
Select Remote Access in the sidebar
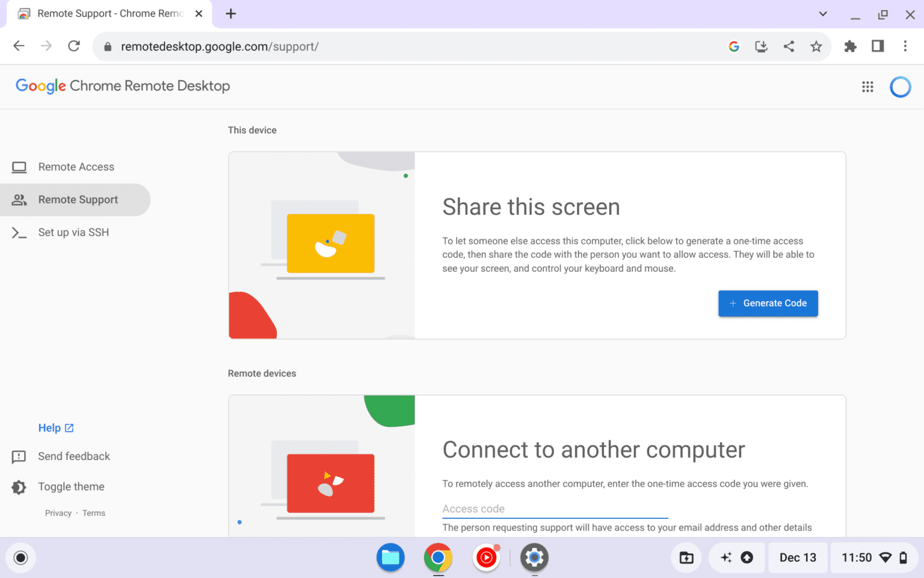(76, 167)
